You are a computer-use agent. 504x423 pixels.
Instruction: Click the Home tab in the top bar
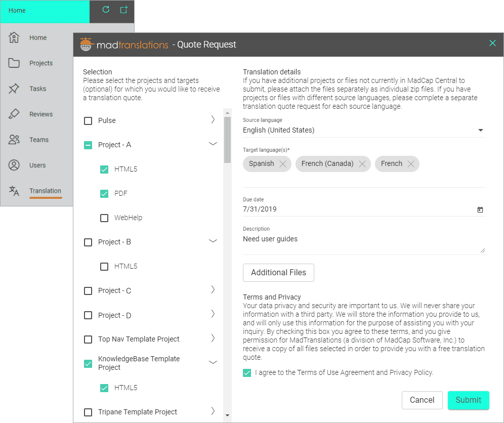tap(45, 11)
